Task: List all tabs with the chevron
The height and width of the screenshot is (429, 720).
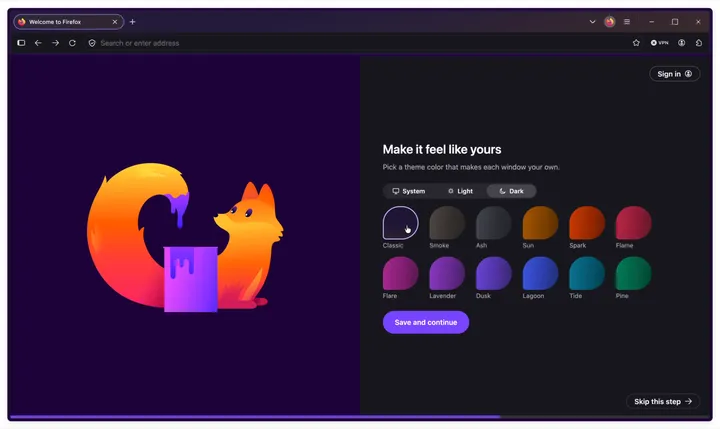Action: (592, 22)
